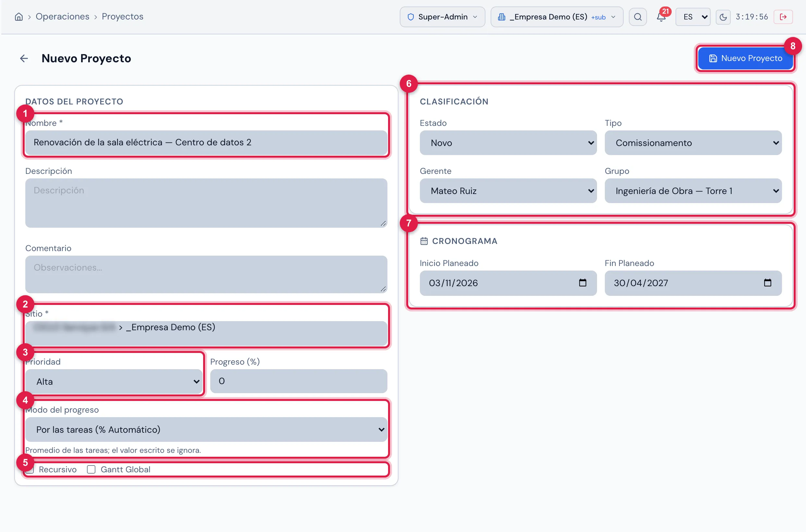Toggle dark mode moon icon
This screenshot has width=806, height=532.
(723, 17)
